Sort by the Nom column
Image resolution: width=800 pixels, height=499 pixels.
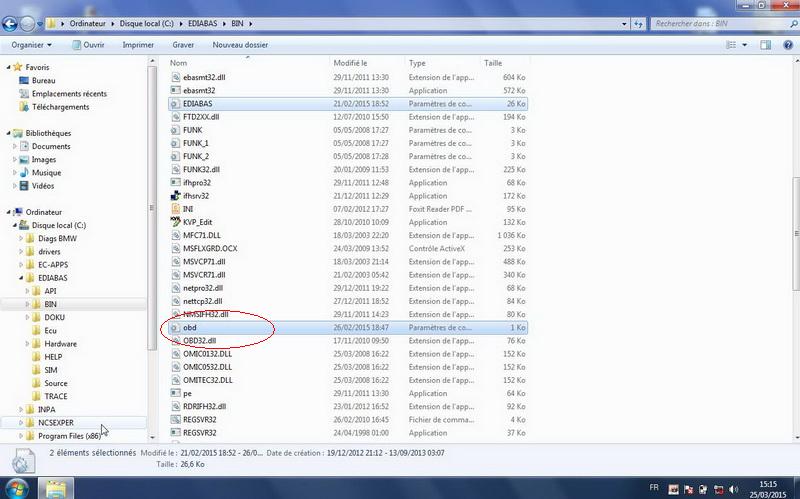[248, 63]
